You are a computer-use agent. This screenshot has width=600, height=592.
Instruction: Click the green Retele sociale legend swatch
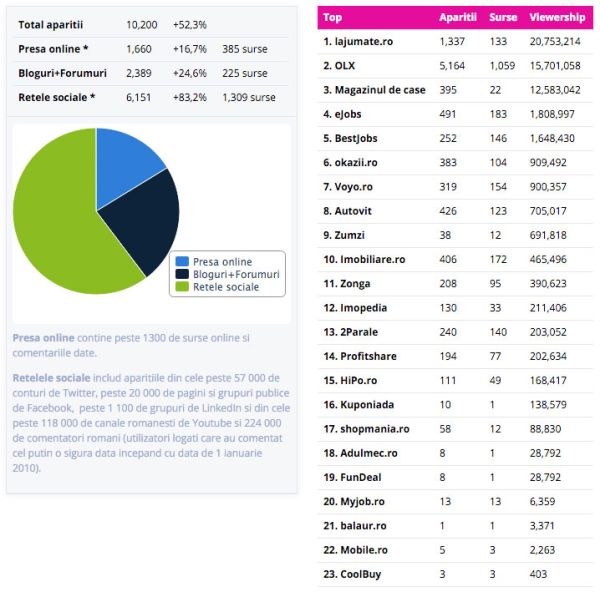[182, 287]
